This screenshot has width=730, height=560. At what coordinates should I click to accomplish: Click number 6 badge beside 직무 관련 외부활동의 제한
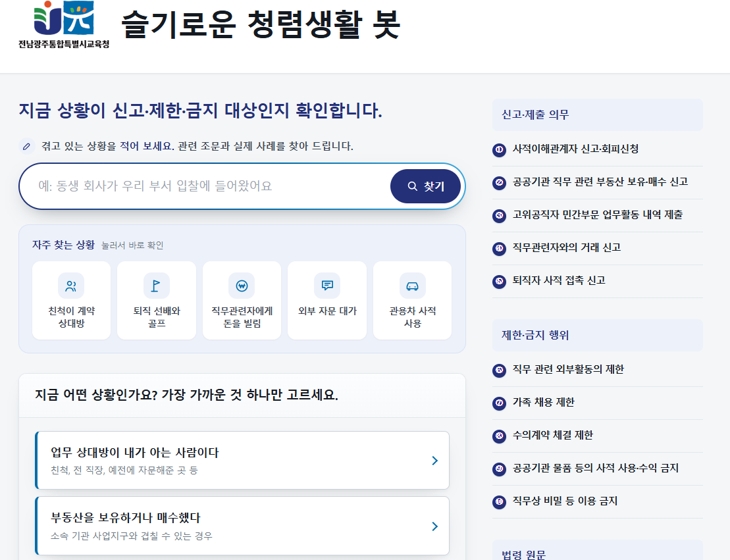coord(499,370)
